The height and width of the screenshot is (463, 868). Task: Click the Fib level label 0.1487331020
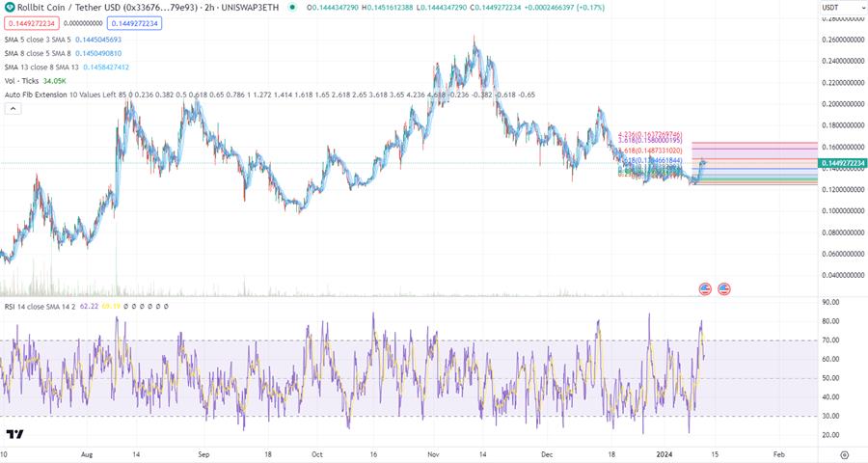pos(650,150)
